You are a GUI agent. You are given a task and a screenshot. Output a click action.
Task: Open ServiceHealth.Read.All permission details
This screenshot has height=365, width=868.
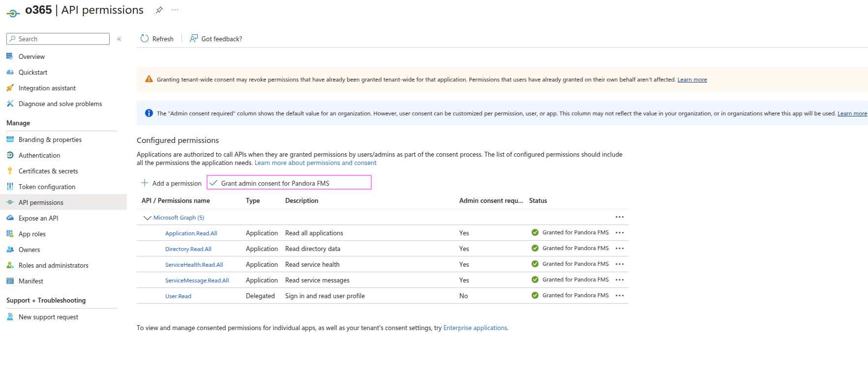point(194,265)
